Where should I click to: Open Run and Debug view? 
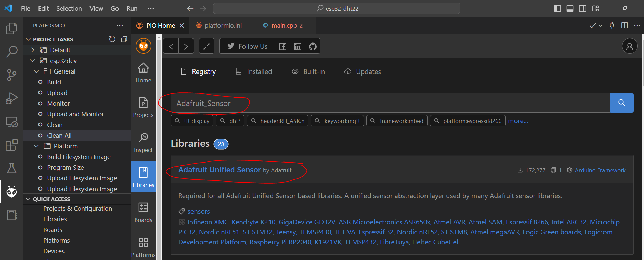(11, 98)
